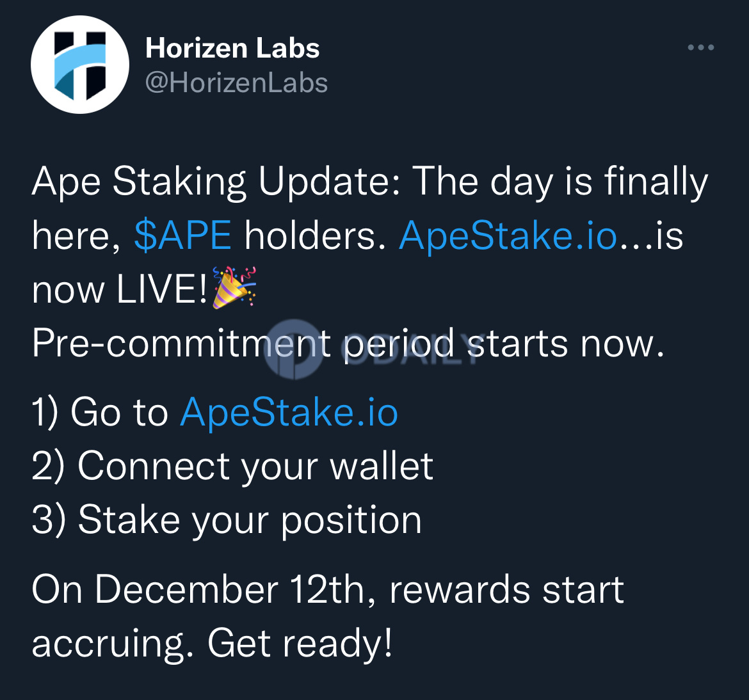
Task: Click the word 'holders.' in the tweet
Action: (x=315, y=235)
